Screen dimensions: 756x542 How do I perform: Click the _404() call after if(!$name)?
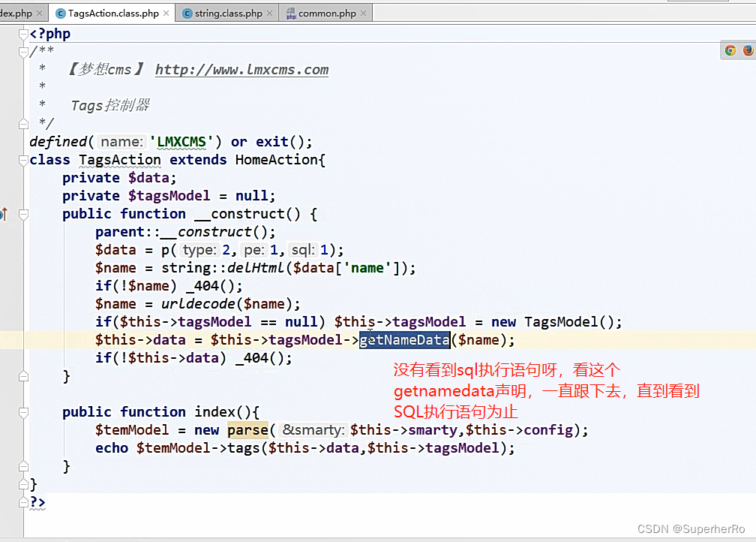click(x=210, y=286)
